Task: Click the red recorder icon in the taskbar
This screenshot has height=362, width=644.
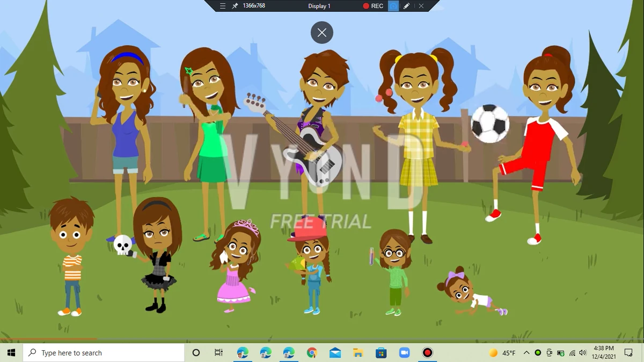Action: 427,352
